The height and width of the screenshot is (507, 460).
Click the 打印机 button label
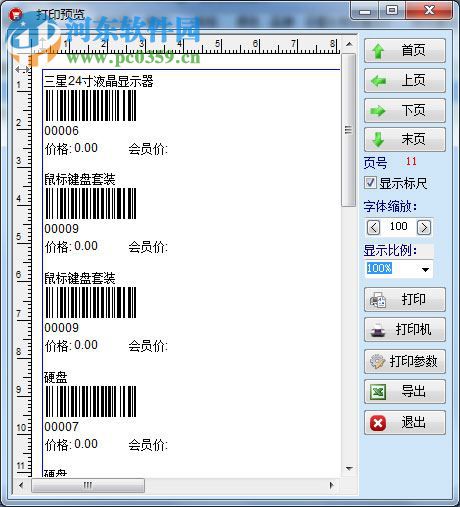click(413, 330)
